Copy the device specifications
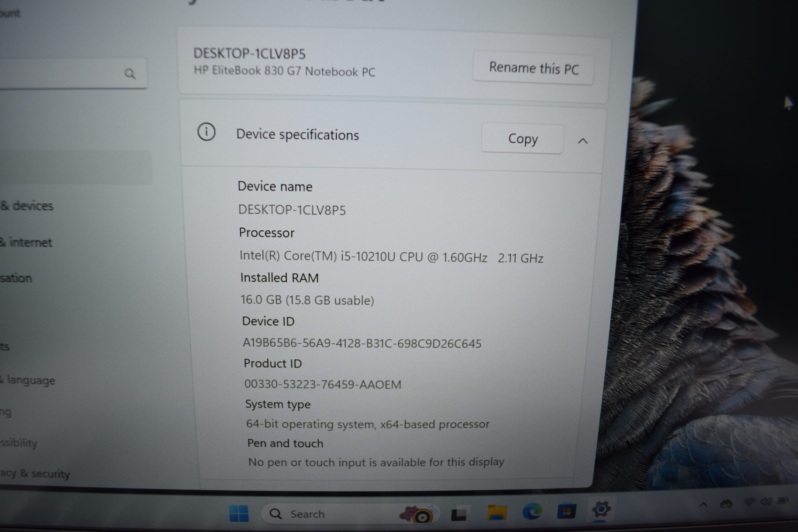 click(x=523, y=139)
